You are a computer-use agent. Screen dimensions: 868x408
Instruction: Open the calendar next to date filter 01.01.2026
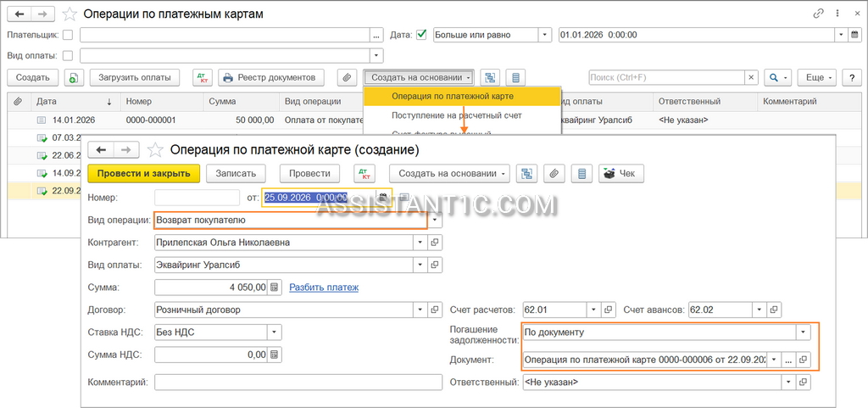pyautogui.click(x=854, y=35)
